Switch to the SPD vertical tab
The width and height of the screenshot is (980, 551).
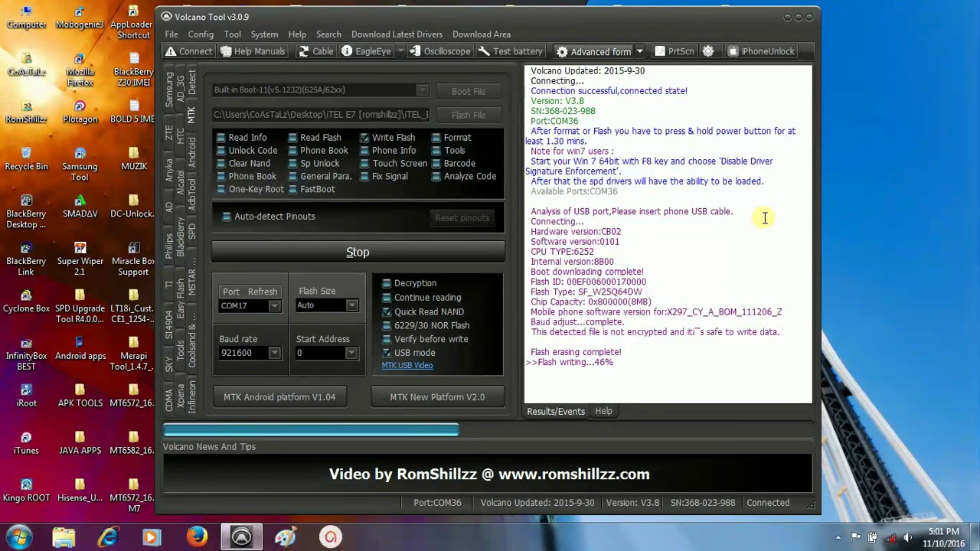coord(191,231)
